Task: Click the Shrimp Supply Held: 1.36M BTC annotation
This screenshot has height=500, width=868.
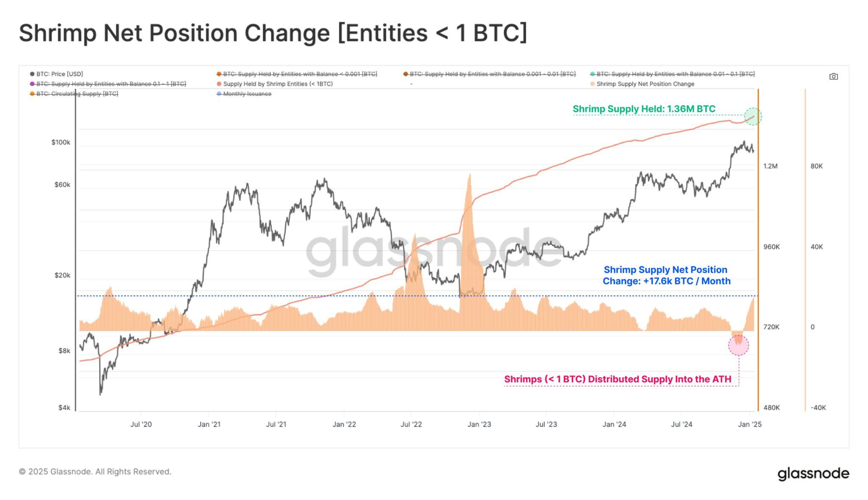Action: (x=644, y=109)
